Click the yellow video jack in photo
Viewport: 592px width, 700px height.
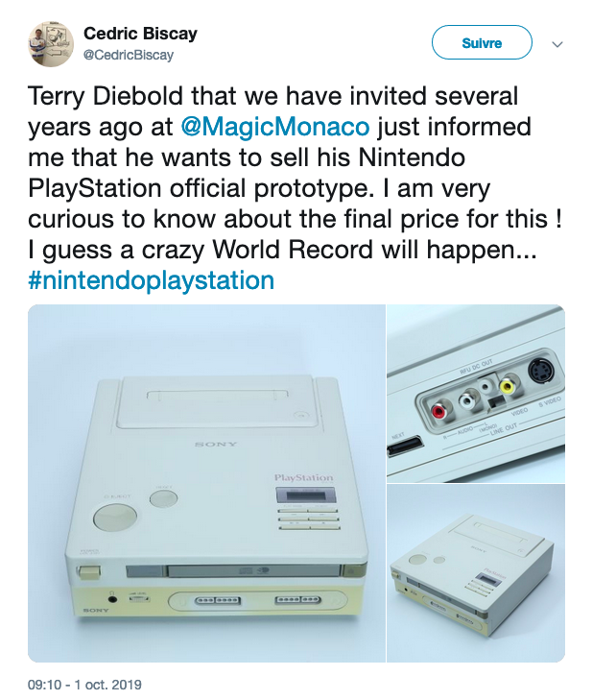coord(506,385)
